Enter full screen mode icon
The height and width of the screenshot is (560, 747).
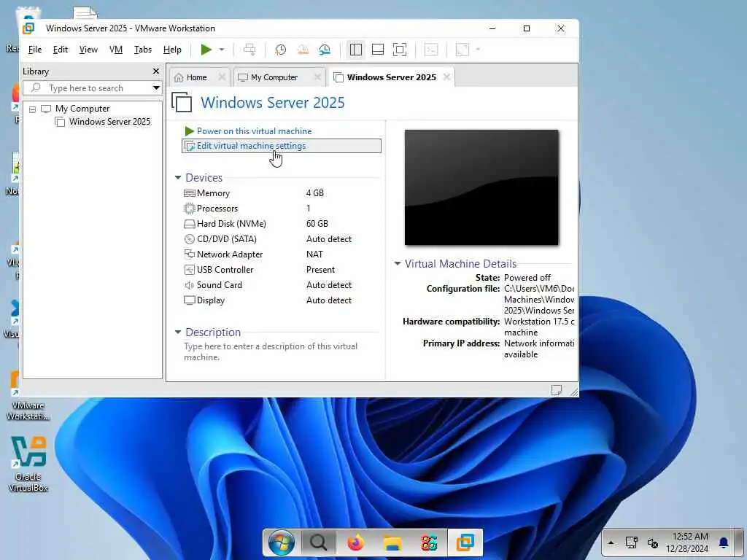[x=400, y=50]
